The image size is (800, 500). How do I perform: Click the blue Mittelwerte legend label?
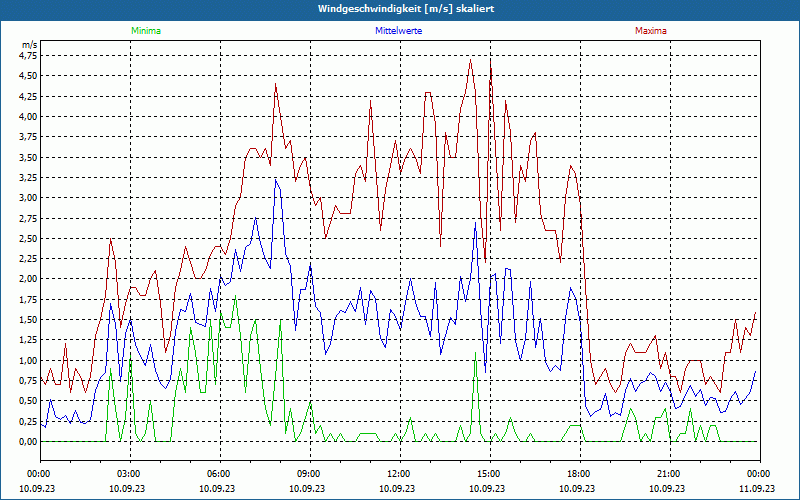(398, 31)
